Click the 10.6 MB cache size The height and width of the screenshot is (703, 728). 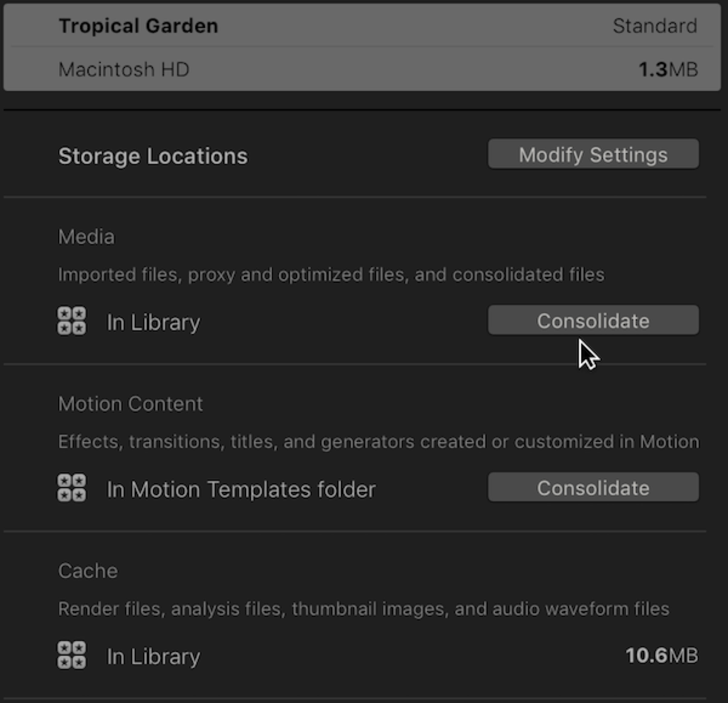(x=661, y=656)
